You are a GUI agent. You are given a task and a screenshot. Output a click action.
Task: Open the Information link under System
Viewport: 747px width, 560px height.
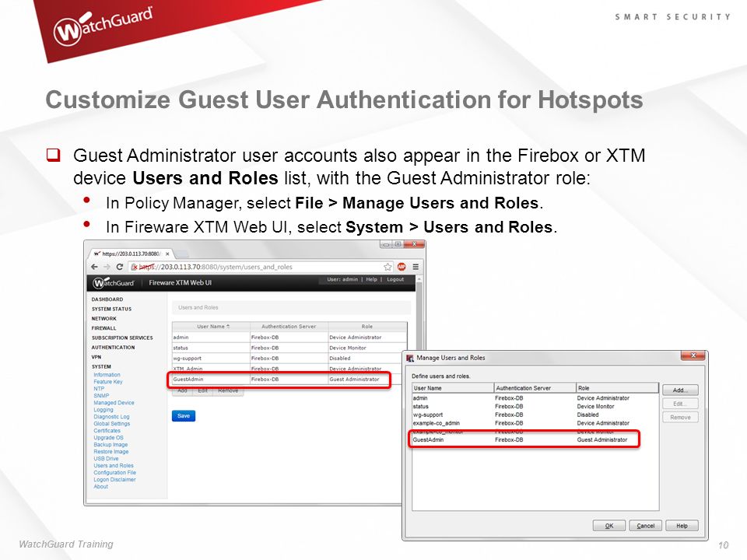pos(107,375)
